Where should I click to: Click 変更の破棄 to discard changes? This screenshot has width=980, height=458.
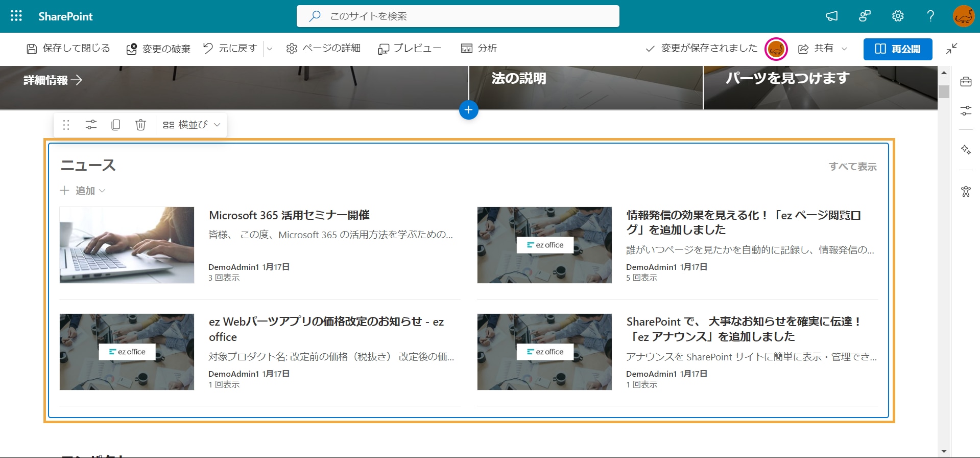tap(158, 49)
